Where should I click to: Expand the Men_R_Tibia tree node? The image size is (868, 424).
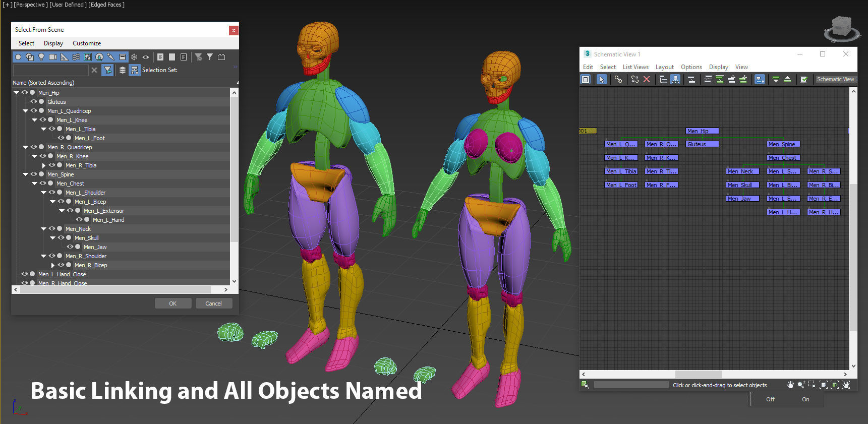point(43,165)
